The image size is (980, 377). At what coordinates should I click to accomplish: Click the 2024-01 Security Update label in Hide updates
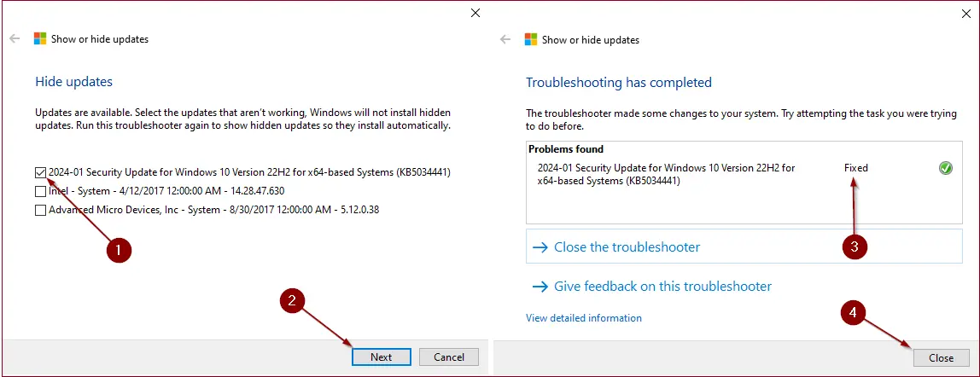tap(249, 172)
